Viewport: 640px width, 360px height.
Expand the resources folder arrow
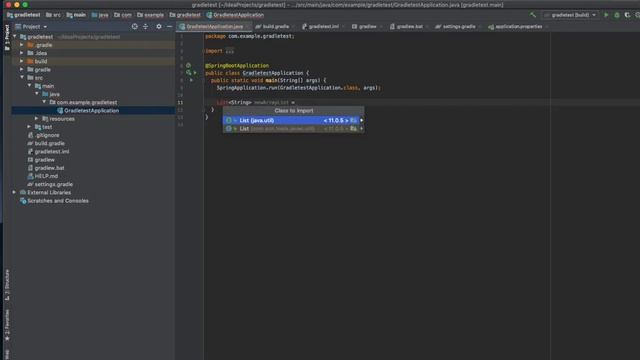point(37,119)
